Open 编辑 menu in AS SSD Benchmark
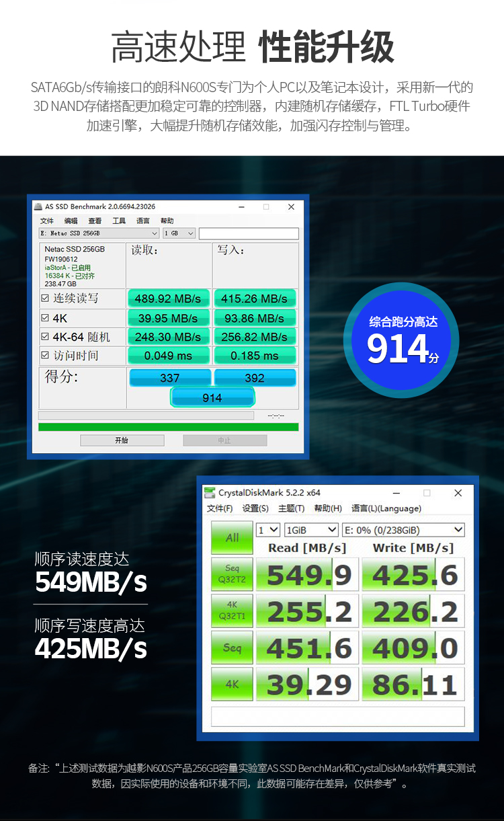 (71, 221)
